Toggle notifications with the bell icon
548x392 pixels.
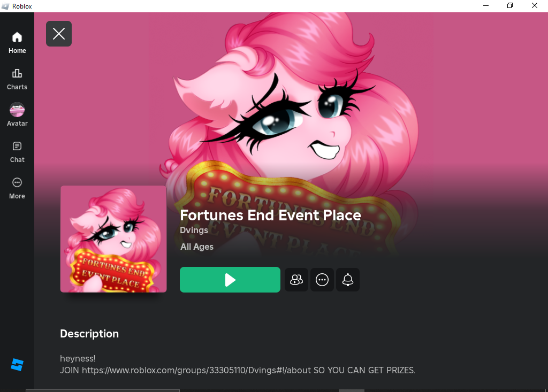coord(348,280)
